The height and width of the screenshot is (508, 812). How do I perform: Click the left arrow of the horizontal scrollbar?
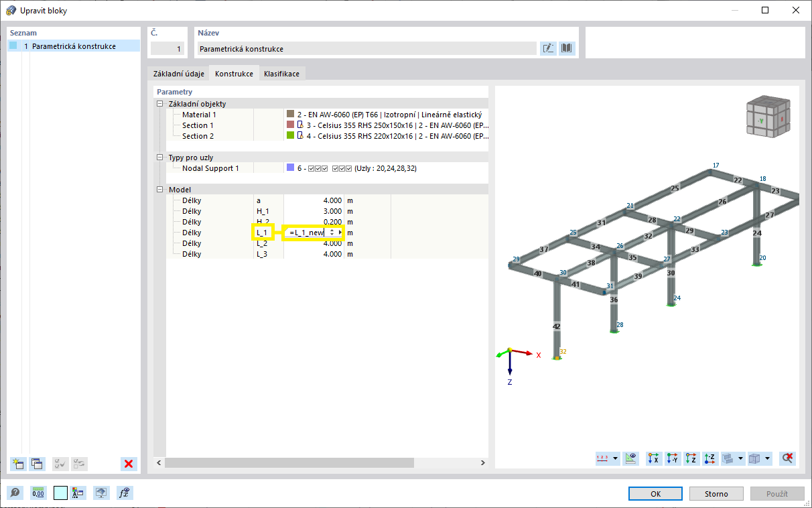(159, 463)
